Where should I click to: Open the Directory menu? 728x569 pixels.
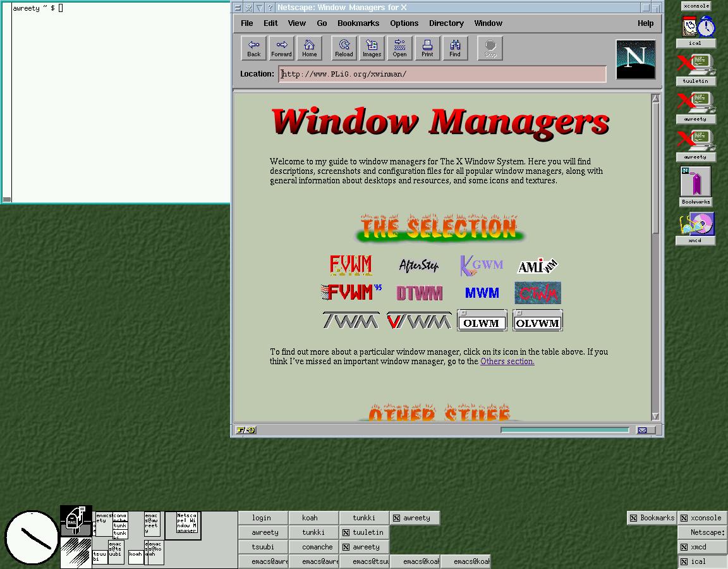[446, 23]
